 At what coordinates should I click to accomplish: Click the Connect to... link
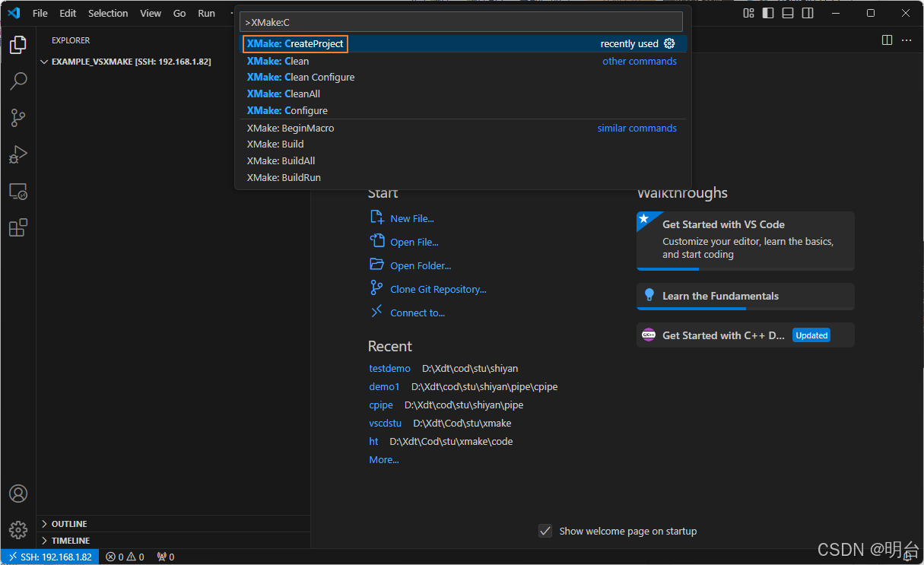pos(418,313)
